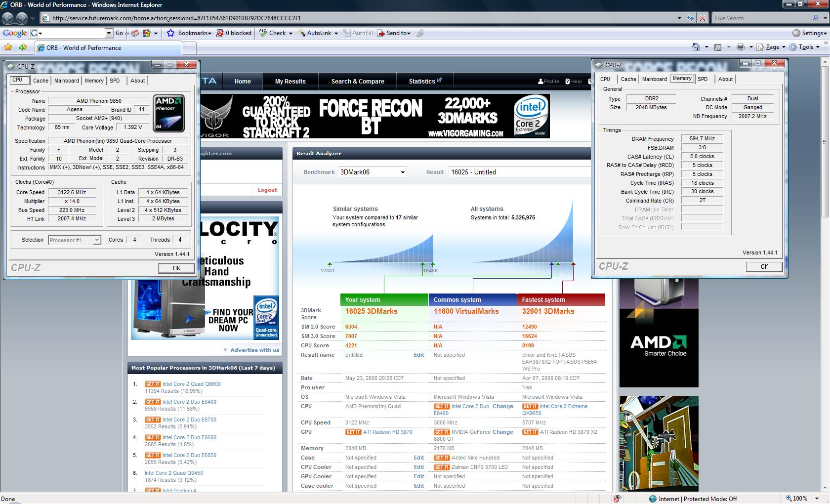Click OK button in left CPU-Z window
830x504 pixels.
tap(176, 268)
